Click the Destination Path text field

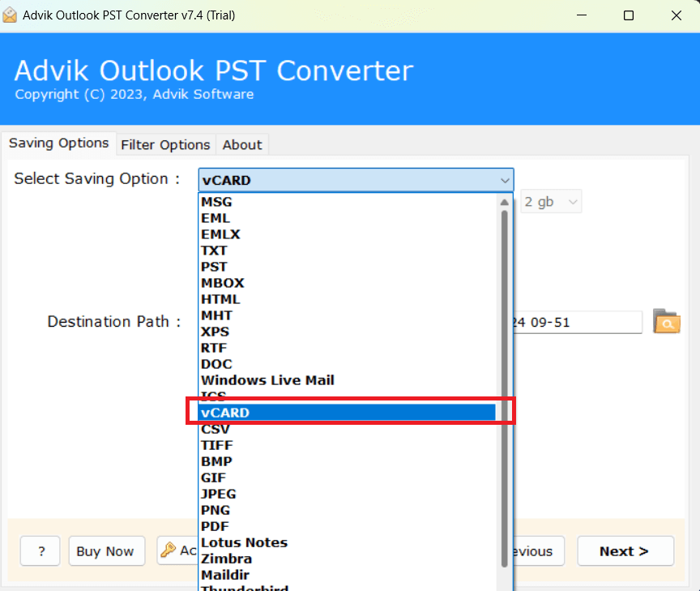coord(578,322)
